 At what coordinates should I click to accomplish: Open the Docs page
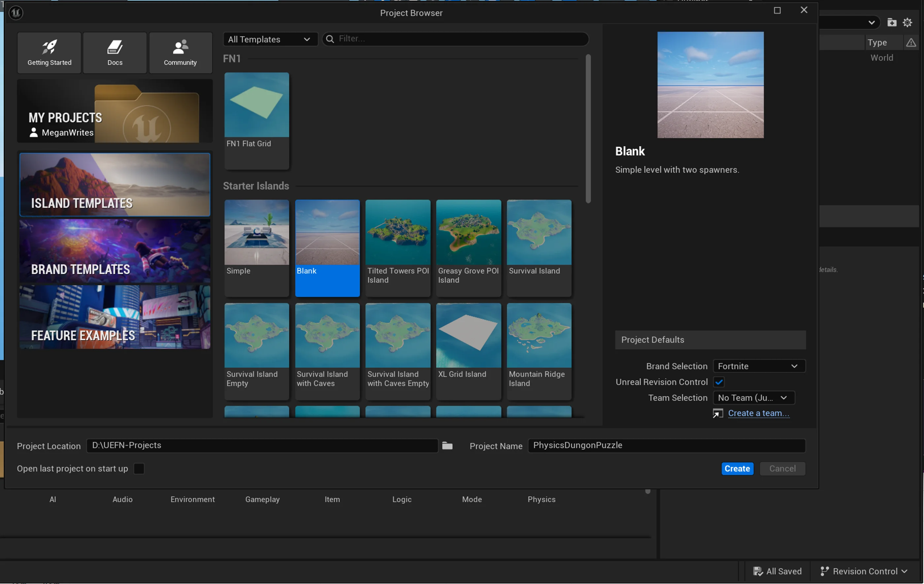(115, 52)
